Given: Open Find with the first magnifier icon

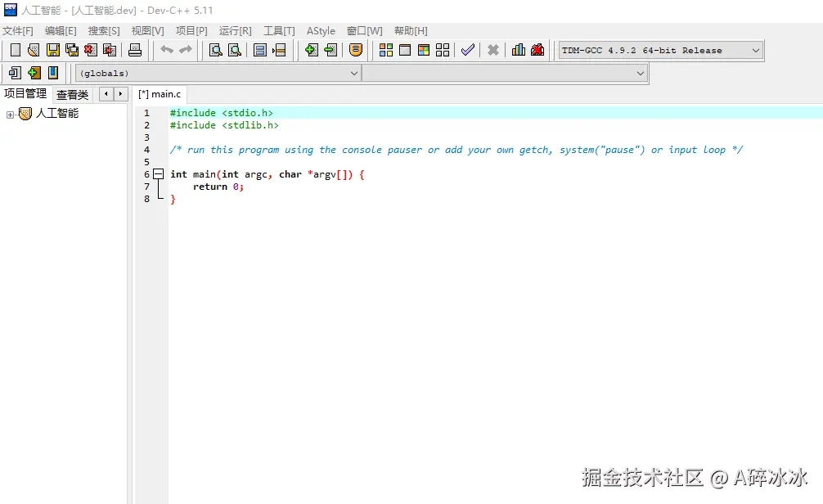Looking at the screenshot, I should tap(216, 50).
